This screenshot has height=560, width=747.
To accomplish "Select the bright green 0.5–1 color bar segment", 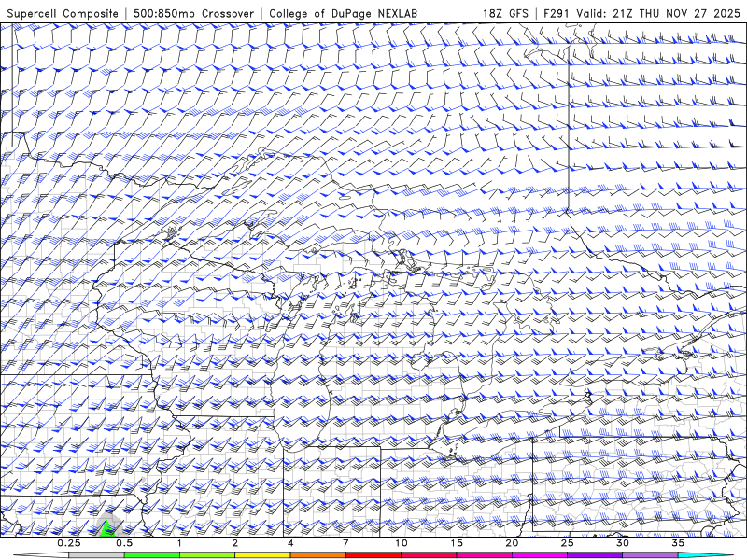I will (x=152, y=555).
